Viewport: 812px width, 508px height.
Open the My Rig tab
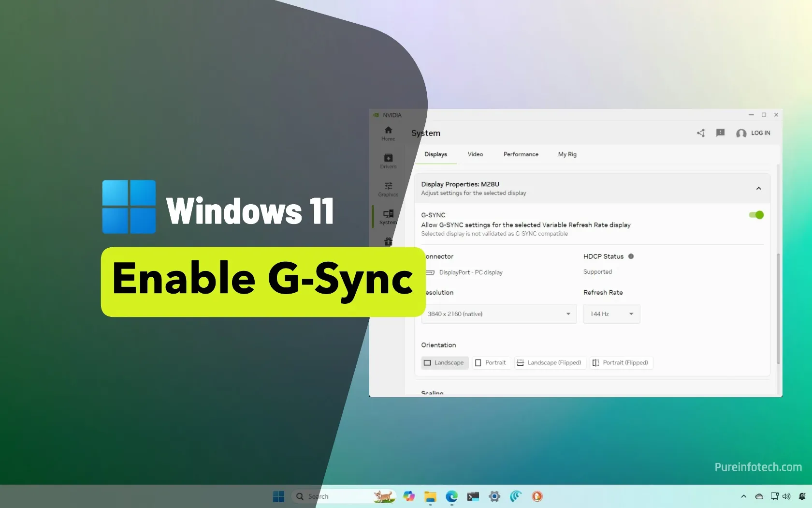pyautogui.click(x=566, y=154)
